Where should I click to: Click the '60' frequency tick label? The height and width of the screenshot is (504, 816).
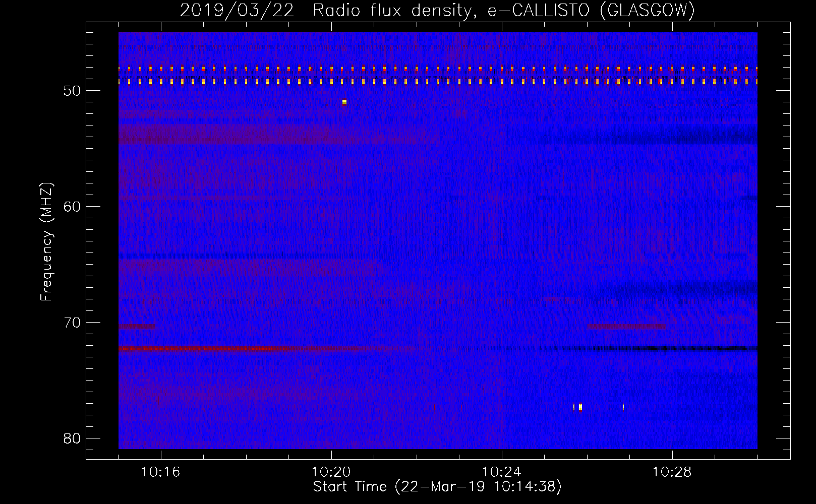point(73,207)
